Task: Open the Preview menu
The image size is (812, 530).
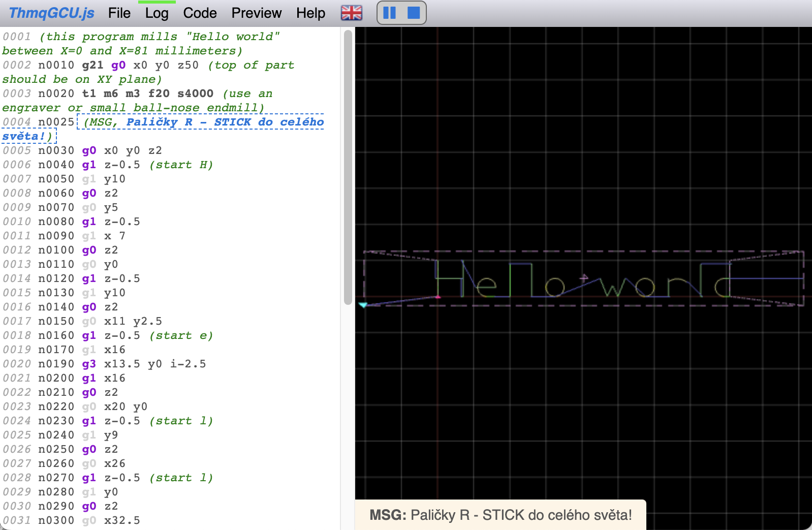Action: [x=256, y=13]
